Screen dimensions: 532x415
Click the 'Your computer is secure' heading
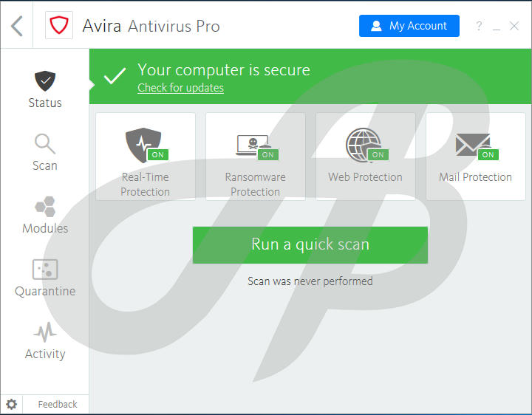224,70
